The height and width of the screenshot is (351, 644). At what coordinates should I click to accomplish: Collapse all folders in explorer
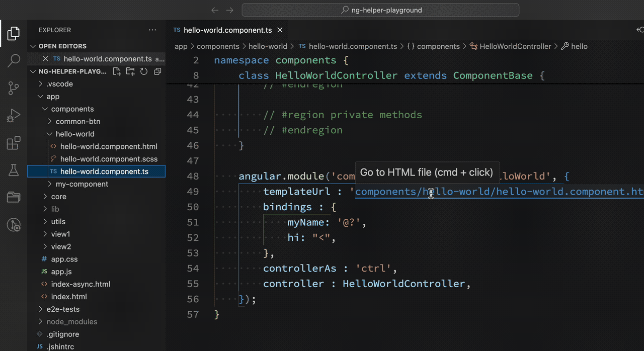[x=157, y=71]
